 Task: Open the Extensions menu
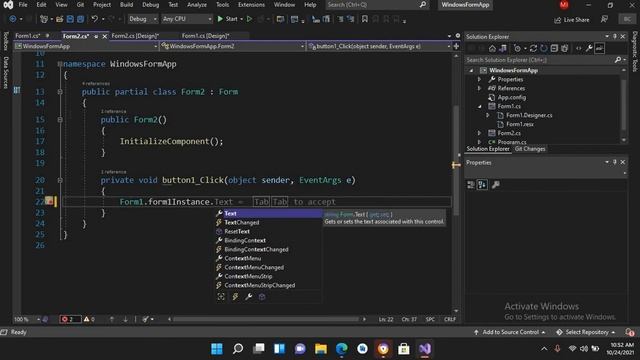tap(251, 5)
